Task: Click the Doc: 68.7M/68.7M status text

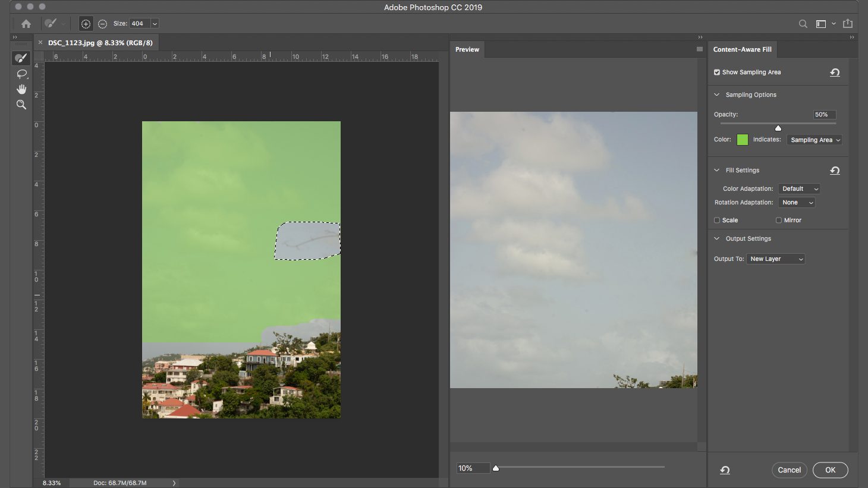Action: [119, 483]
